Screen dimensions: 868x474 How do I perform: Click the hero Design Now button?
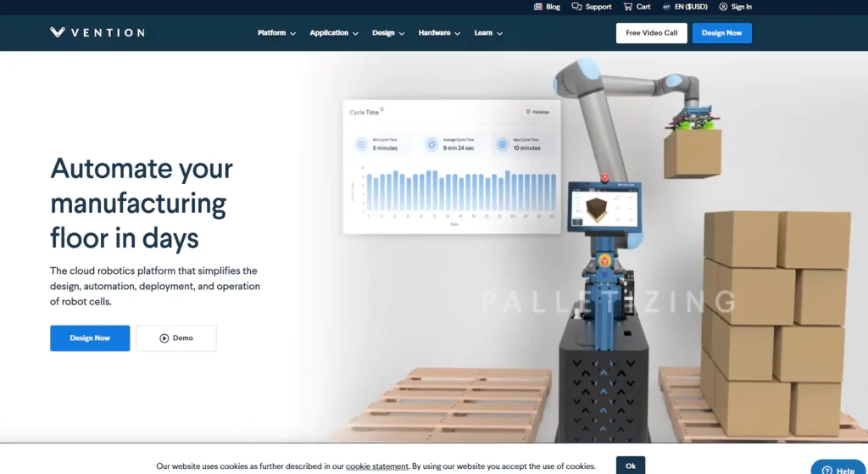90,337
